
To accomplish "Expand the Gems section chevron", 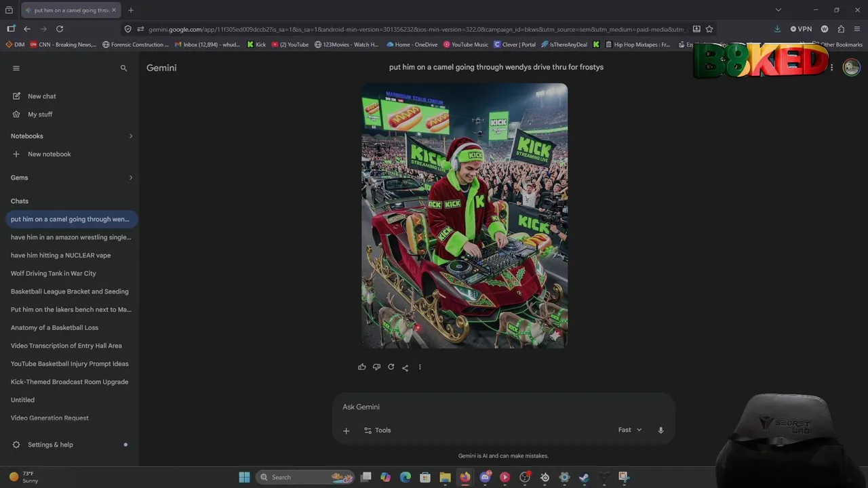I will 131,178.
